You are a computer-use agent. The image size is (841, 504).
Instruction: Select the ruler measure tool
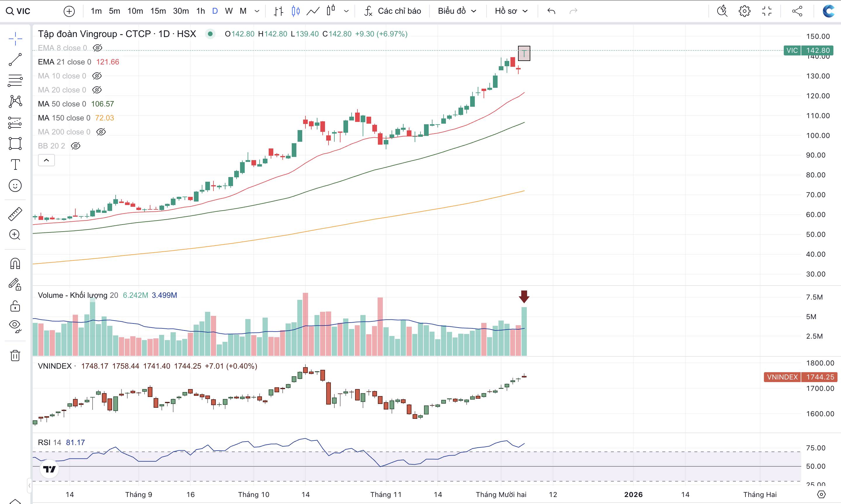point(15,214)
